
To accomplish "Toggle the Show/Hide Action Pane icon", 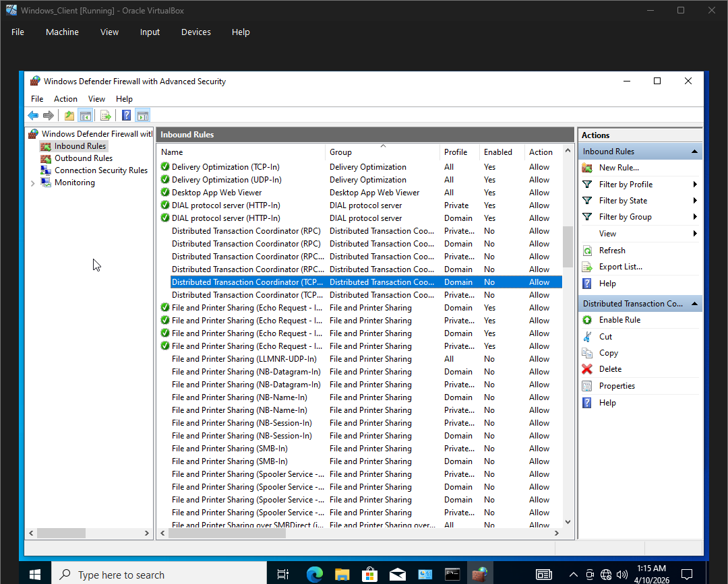I will click(143, 115).
